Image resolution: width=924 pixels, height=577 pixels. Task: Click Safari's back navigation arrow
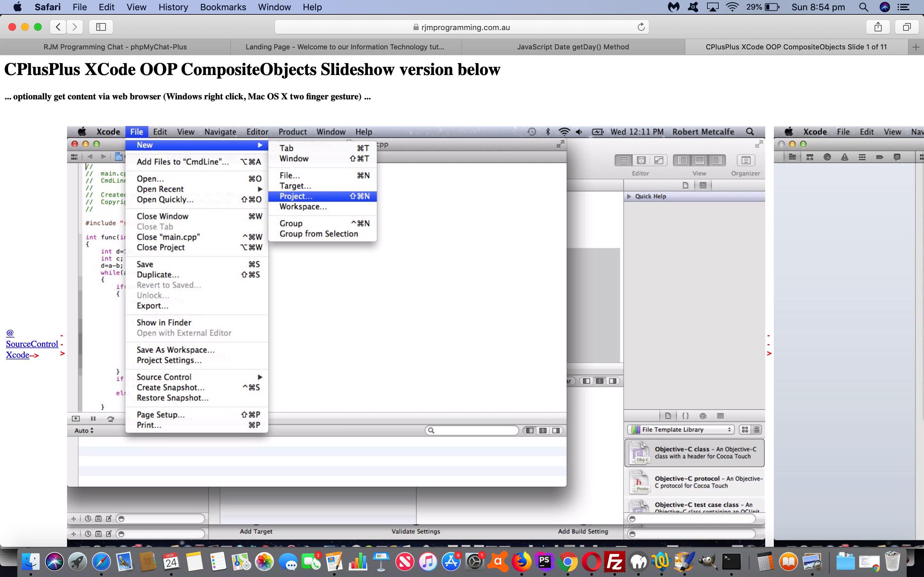(x=58, y=27)
